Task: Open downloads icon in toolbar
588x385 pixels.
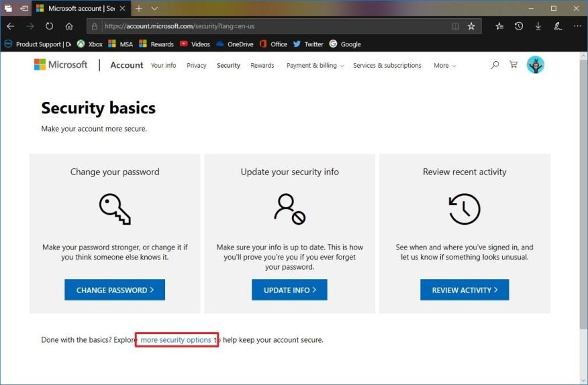Action: [x=538, y=26]
